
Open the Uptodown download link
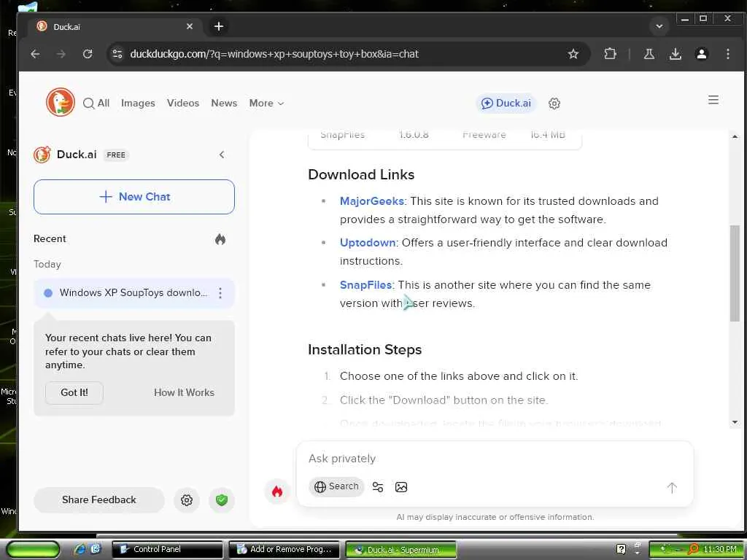click(368, 243)
